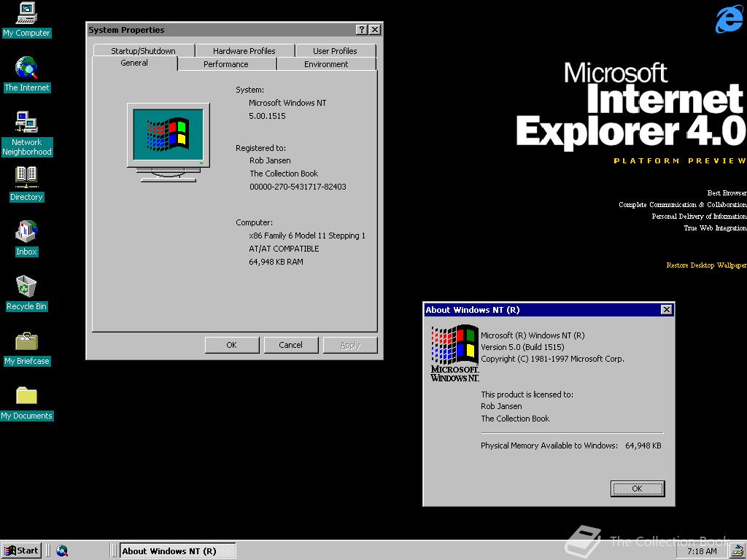Switch to the Environment tab

click(x=326, y=64)
